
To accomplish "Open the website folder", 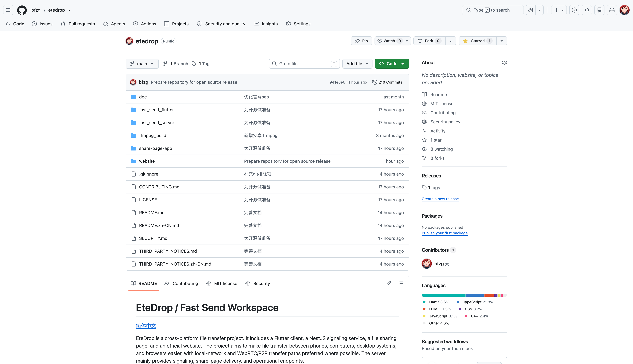I will pyautogui.click(x=147, y=161).
